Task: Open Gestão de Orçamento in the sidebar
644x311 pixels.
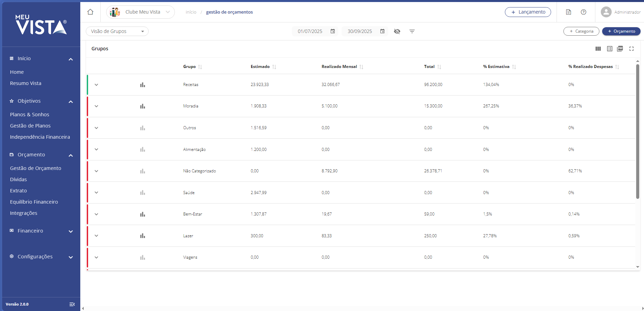Action: [x=36, y=168]
